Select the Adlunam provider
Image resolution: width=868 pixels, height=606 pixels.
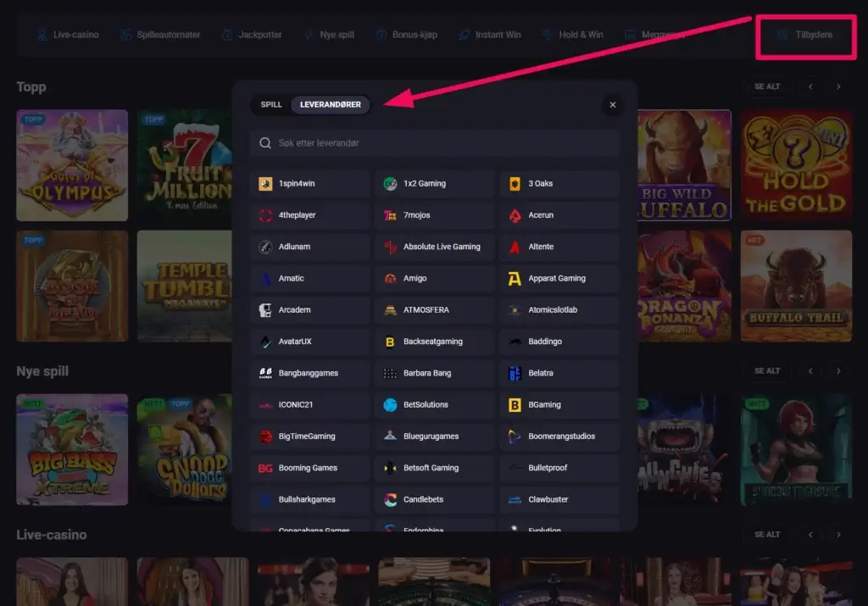point(309,247)
